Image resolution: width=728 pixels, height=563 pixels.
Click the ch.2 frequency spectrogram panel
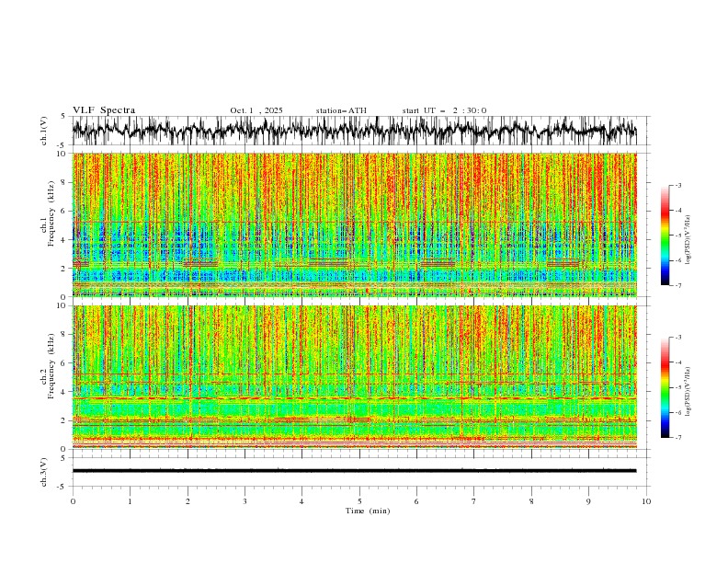tap(354, 377)
